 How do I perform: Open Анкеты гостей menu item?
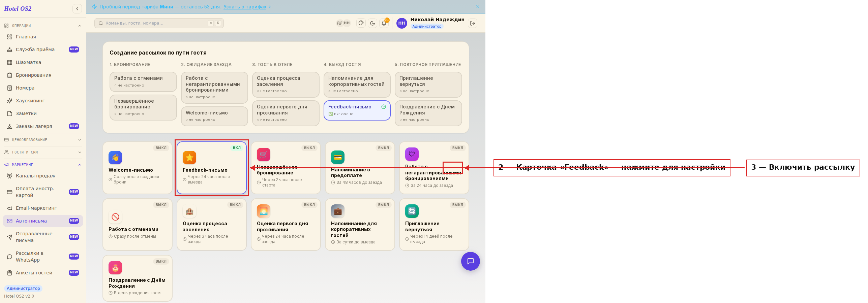(x=43, y=273)
